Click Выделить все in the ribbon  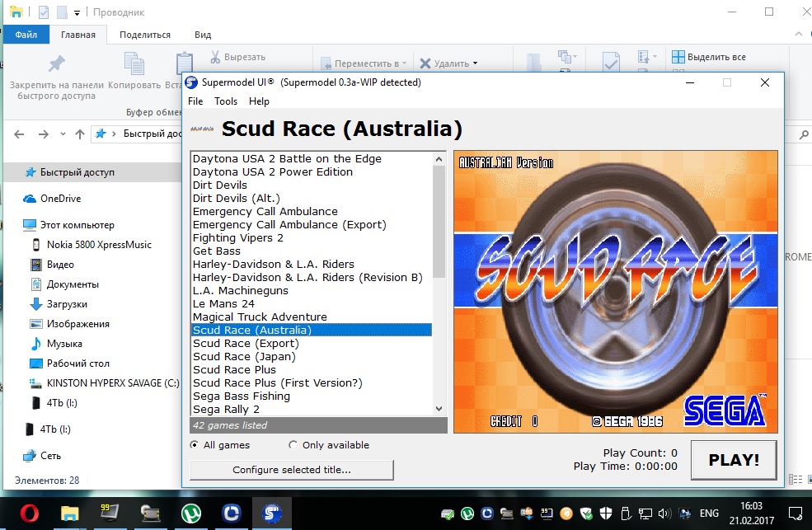tap(709, 57)
